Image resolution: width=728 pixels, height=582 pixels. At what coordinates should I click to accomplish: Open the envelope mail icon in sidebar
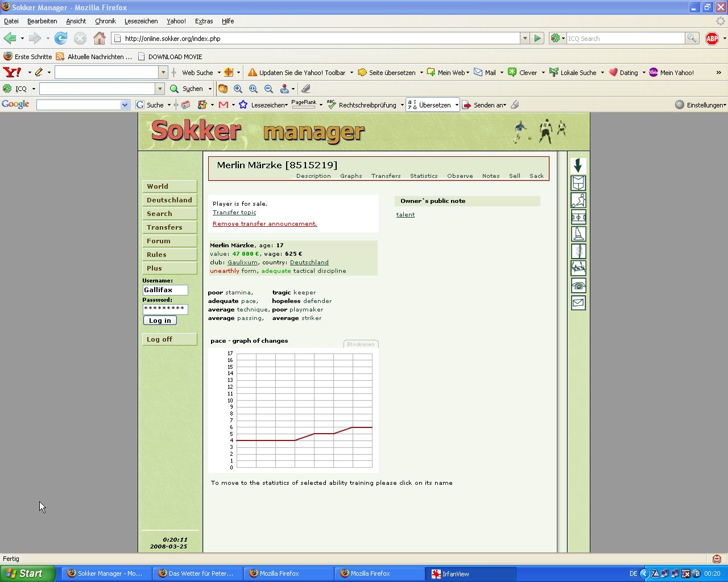[578, 303]
